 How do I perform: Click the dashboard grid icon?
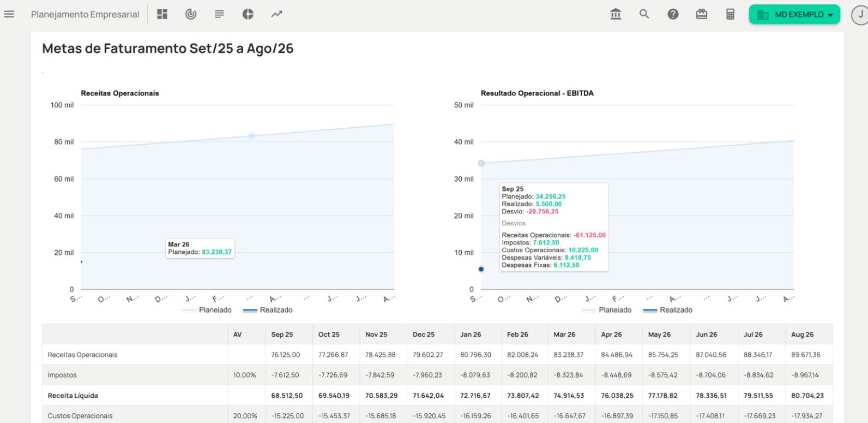162,14
